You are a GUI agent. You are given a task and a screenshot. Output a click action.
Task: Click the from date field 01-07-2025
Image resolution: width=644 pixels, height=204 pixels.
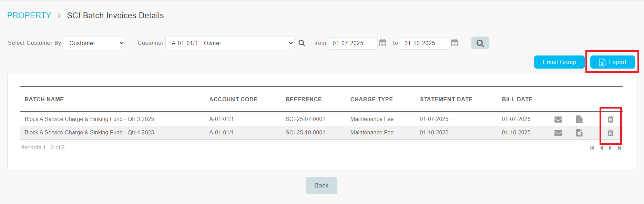(352, 43)
